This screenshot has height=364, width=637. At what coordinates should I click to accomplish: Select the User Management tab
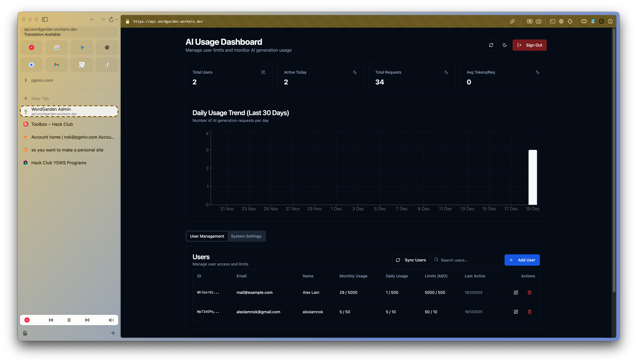207,236
